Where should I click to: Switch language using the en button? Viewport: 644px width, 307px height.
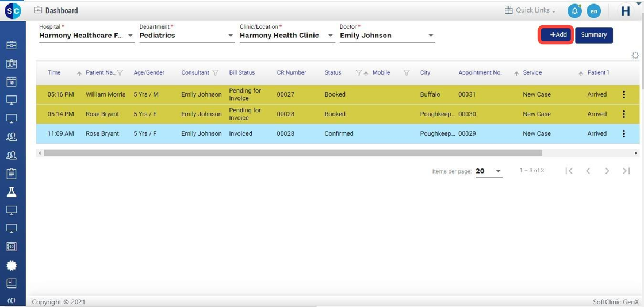click(593, 11)
